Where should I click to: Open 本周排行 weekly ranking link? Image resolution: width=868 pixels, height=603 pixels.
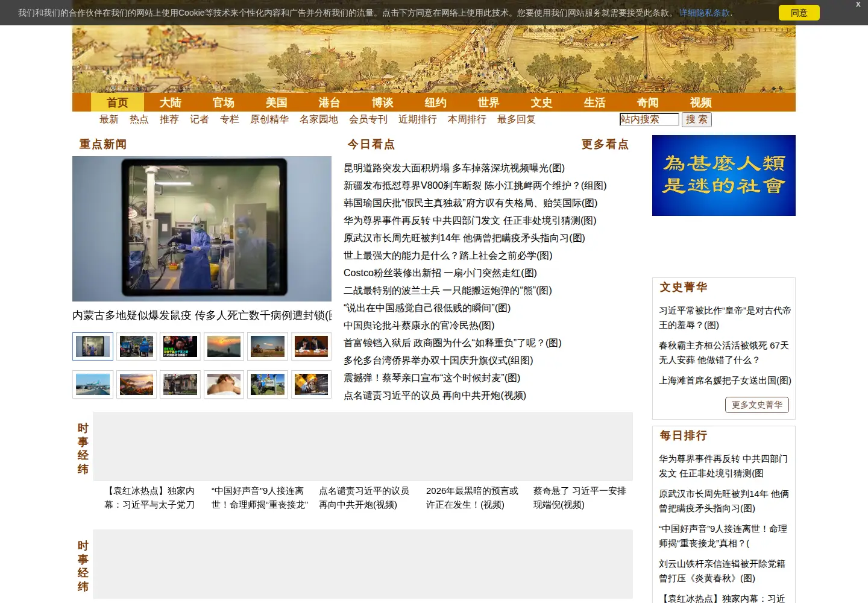click(x=467, y=119)
